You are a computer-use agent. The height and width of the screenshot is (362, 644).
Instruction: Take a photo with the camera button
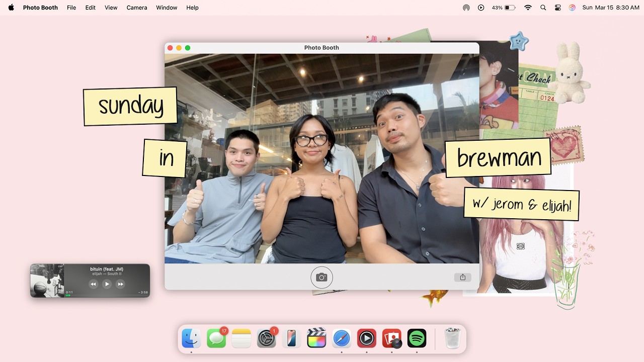click(x=321, y=277)
